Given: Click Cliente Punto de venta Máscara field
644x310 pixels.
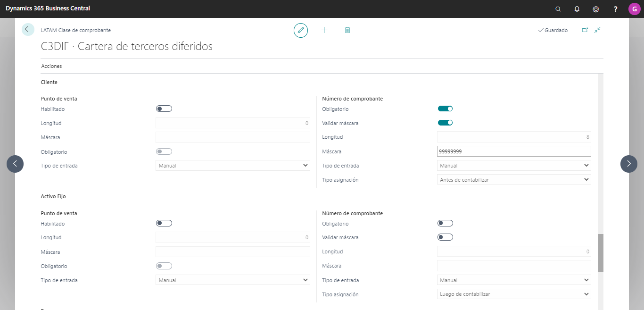Looking at the screenshot, I should click(x=233, y=137).
